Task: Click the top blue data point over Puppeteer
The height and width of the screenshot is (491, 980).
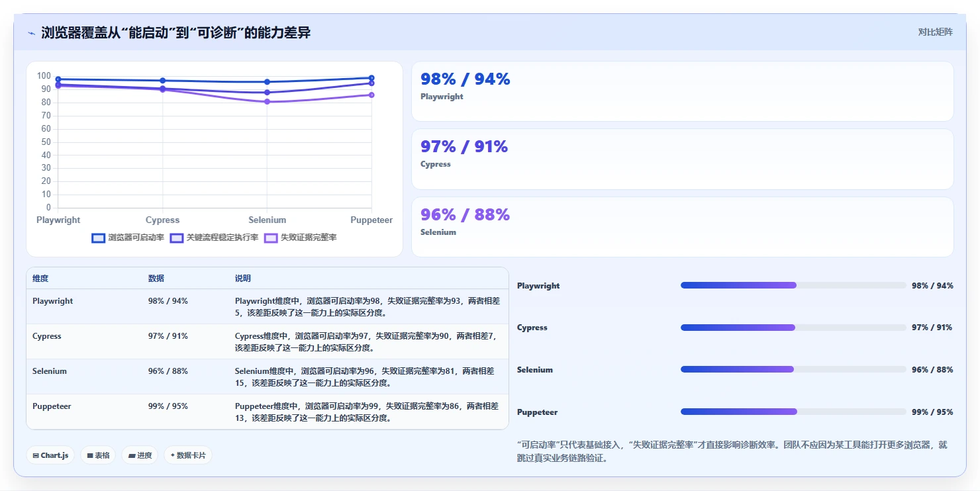Action: click(x=371, y=78)
